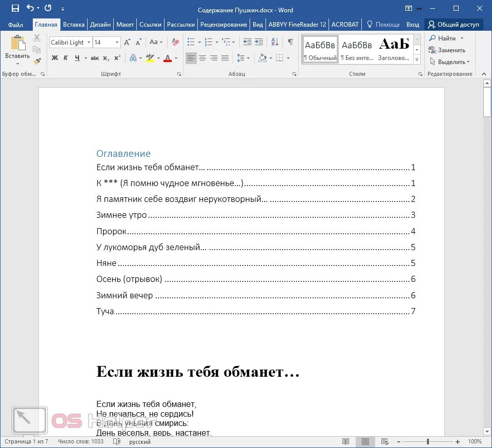Apply the Обычный style
Viewport: 492px width, 448px height.
click(x=320, y=50)
